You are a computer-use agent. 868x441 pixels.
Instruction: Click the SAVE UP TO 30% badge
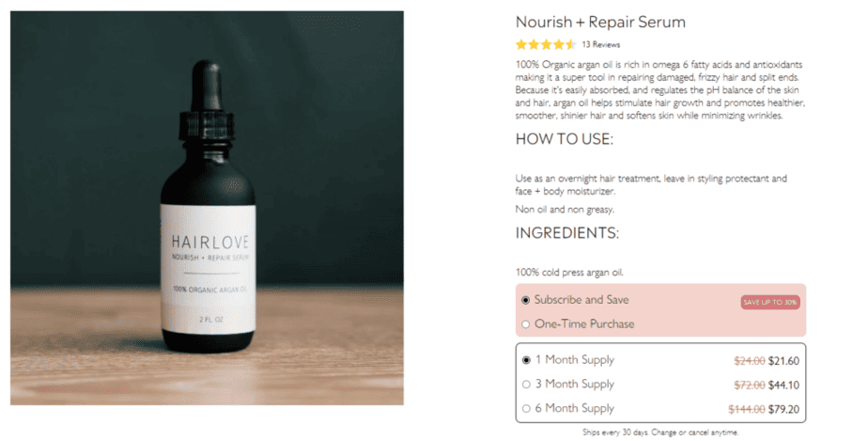tap(770, 302)
